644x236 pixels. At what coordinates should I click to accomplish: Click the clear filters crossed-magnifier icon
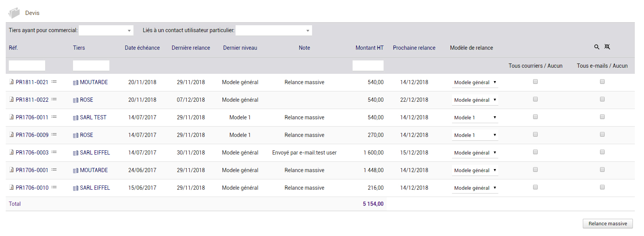tap(607, 47)
